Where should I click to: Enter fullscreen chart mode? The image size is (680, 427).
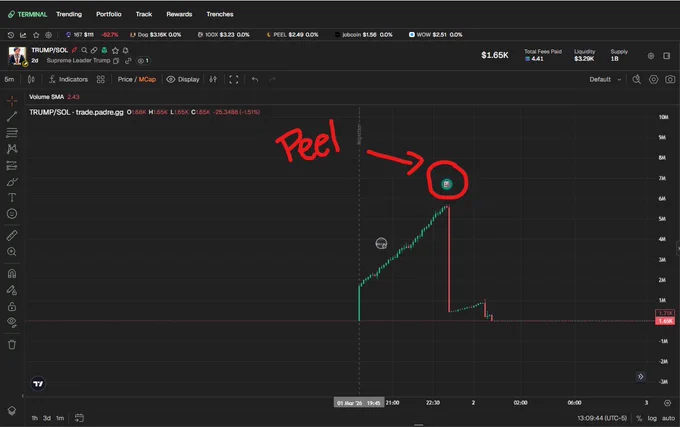click(234, 79)
